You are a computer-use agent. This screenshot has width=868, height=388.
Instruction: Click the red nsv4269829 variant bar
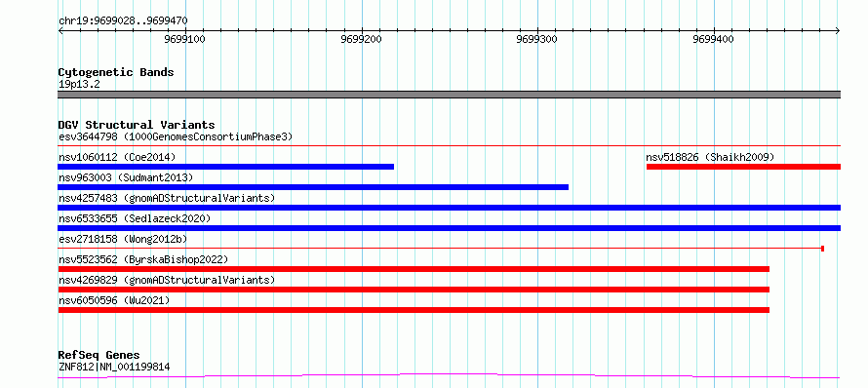coord(414,290)
